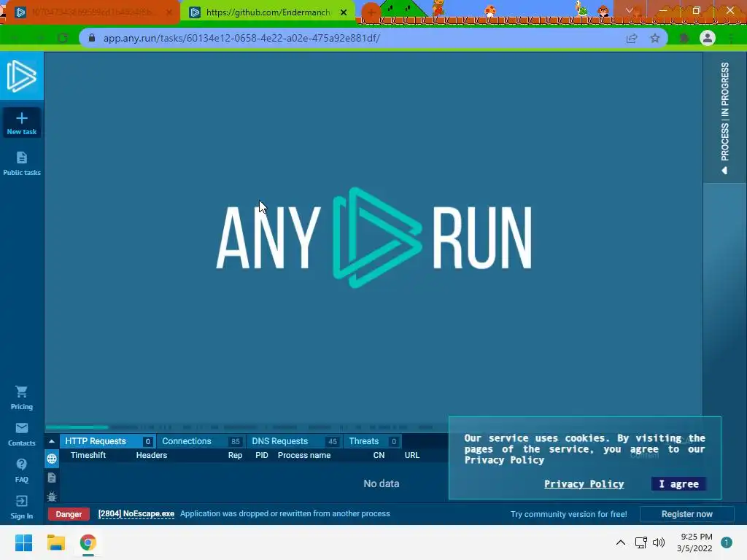Screen dimensions: 747x560
Task: Reload the page in Chrome
Action: (63, 38)
